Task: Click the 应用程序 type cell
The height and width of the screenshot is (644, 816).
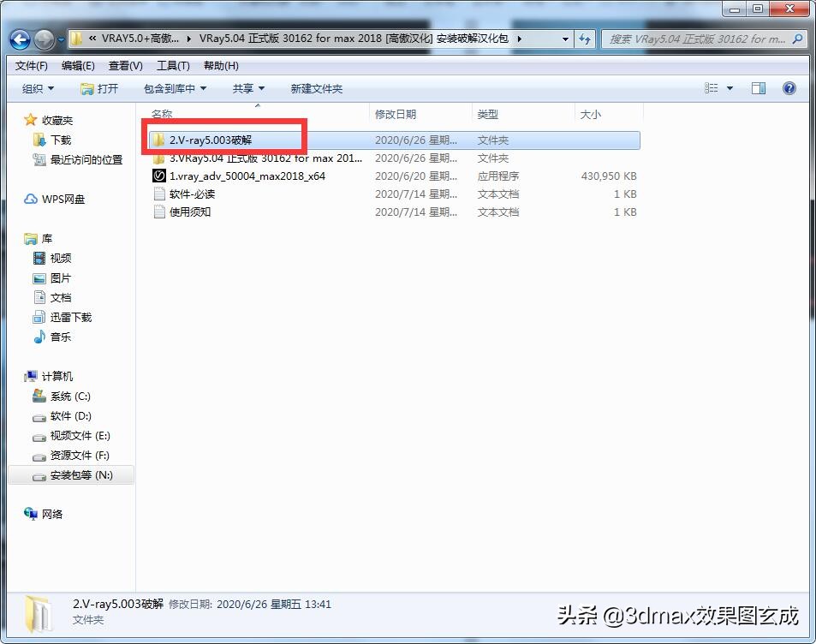Action: click(498, 176)
